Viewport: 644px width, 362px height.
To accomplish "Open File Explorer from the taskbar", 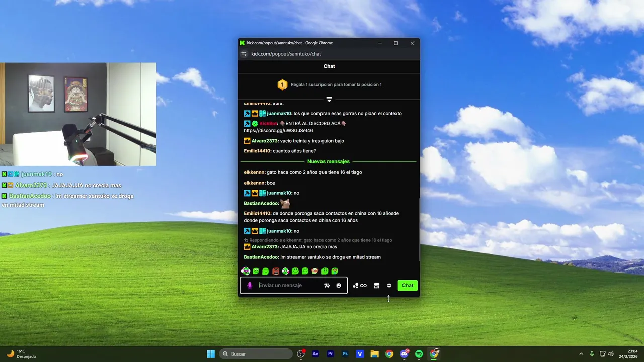I will coord(374,354).
